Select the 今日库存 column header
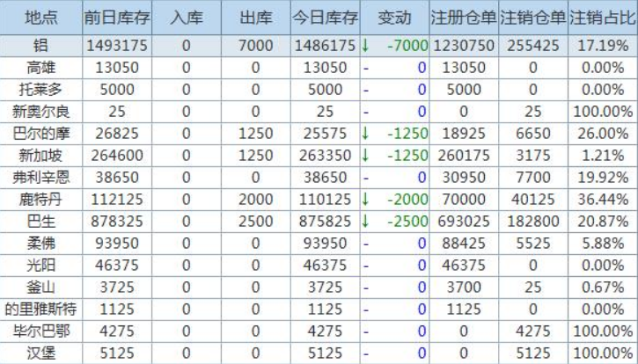Viewport: 638px width, 364px height. point(325,18)
